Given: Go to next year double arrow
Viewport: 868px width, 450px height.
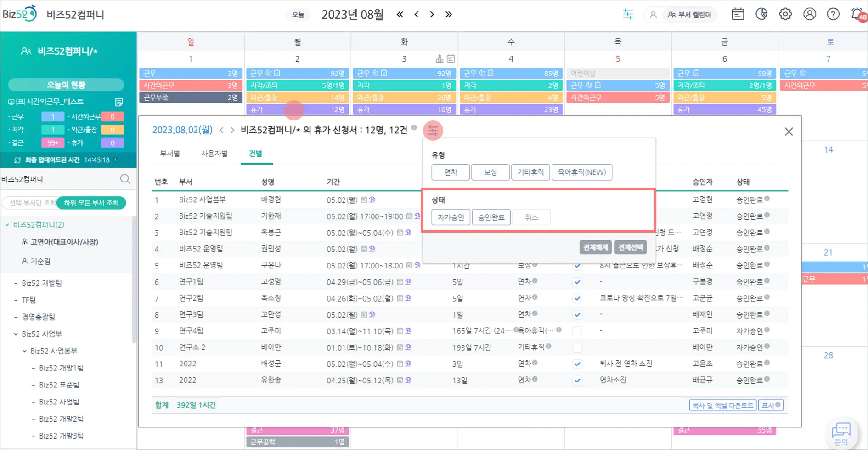Looking at the screenshot, I should 449,14.
